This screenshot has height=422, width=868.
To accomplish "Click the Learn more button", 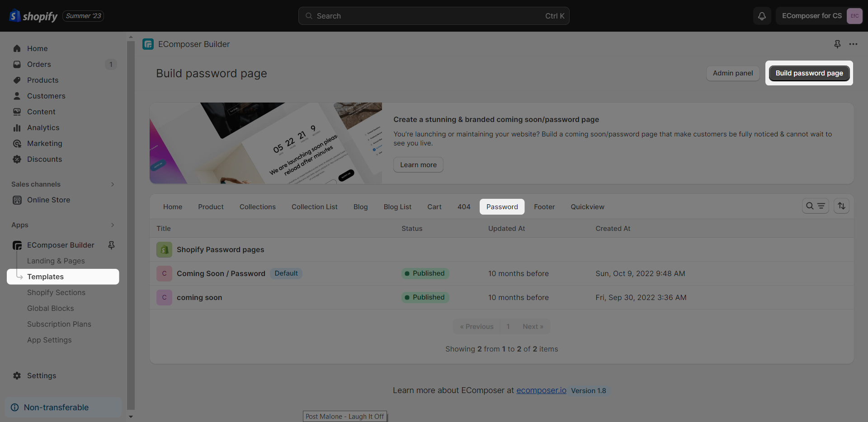I will pyautogui.click(x=418, y=165).
